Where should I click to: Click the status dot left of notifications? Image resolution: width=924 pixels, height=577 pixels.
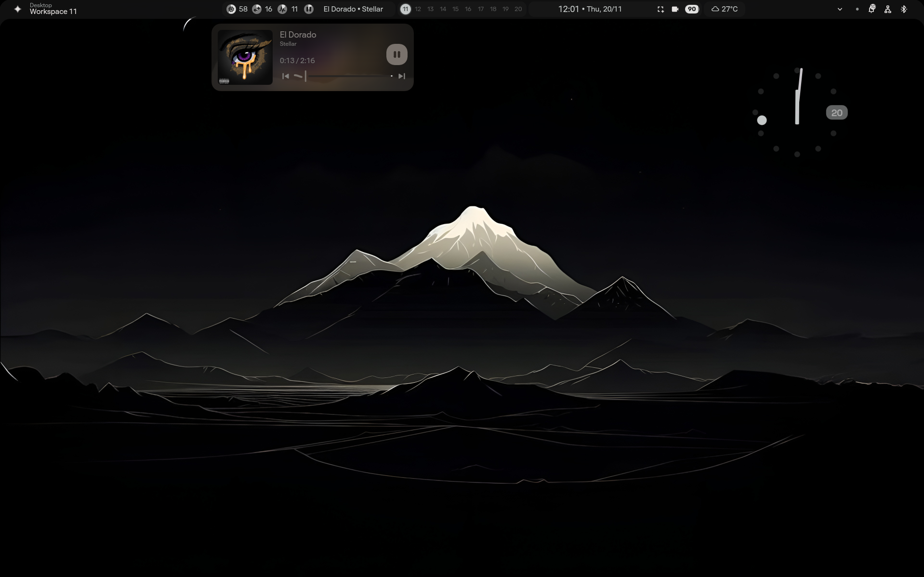pos(857,9)
